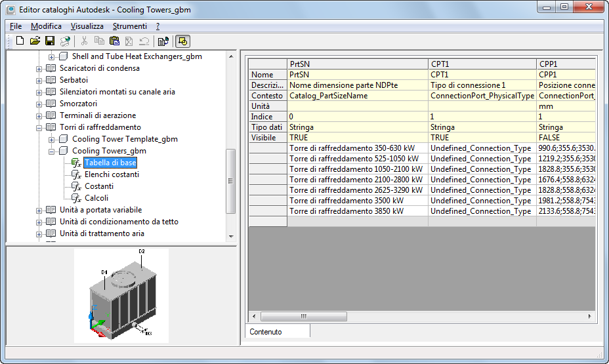Collapse the Cooling Towers_gbm node
Image resolution: width=609 pixels, height=364 pixels.
tap(51, 152)
